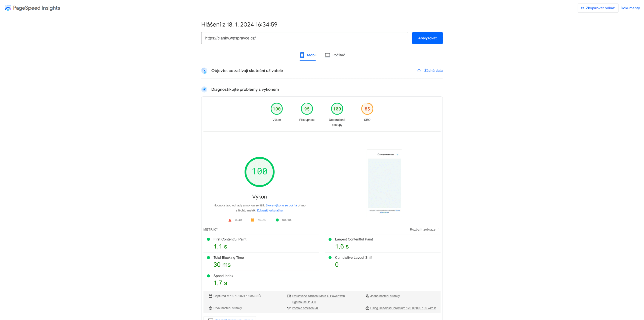Click green dot beside First Contentful Paint
The height and width of the screenshot is (320, 644).
pos(208,239)
